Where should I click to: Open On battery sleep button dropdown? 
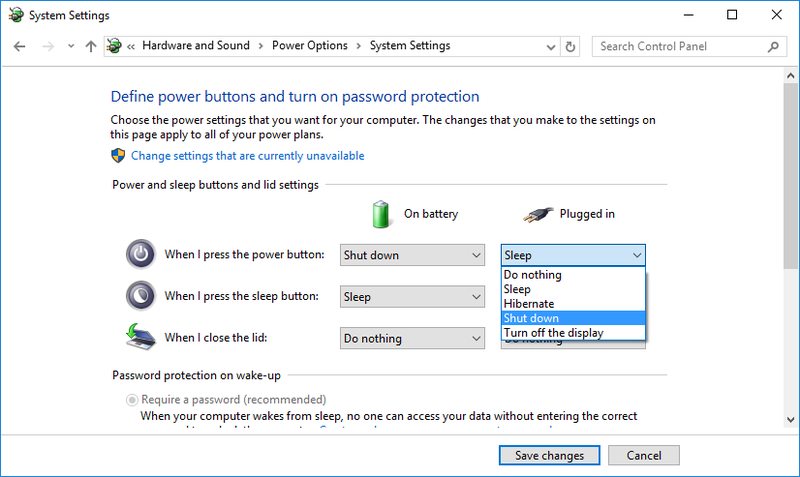coord(413,297)
